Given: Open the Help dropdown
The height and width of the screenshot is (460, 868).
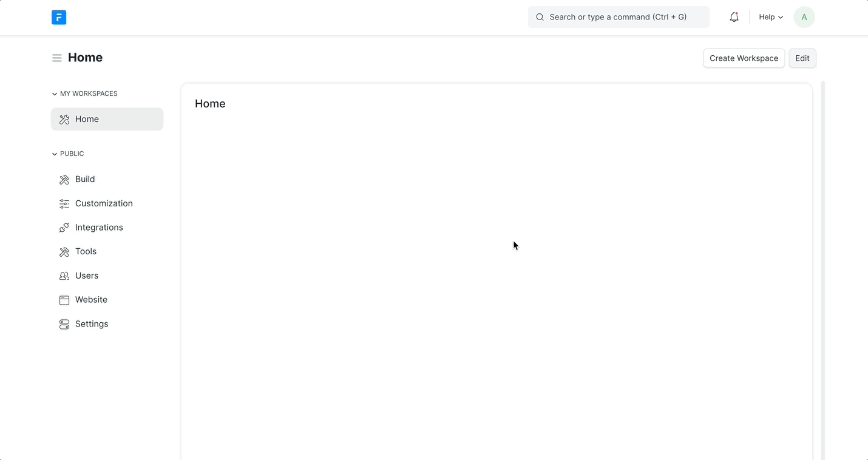Looking at the screenshot, I should coord(771,17).
